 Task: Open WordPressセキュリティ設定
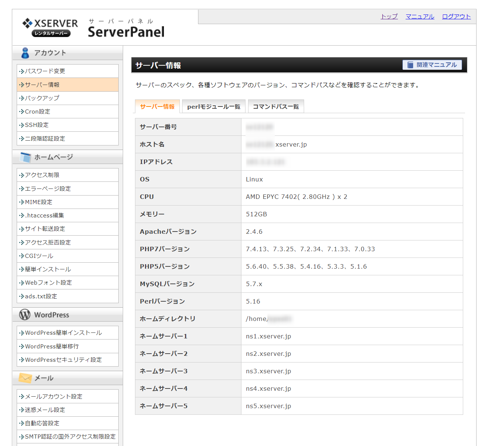tap(68, 360)
